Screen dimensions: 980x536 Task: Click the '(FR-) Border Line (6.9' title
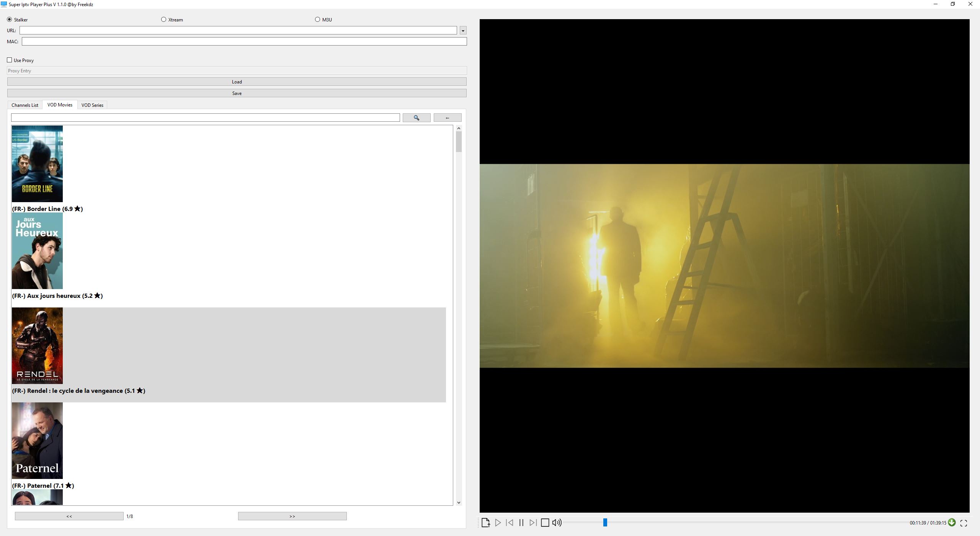47,209
